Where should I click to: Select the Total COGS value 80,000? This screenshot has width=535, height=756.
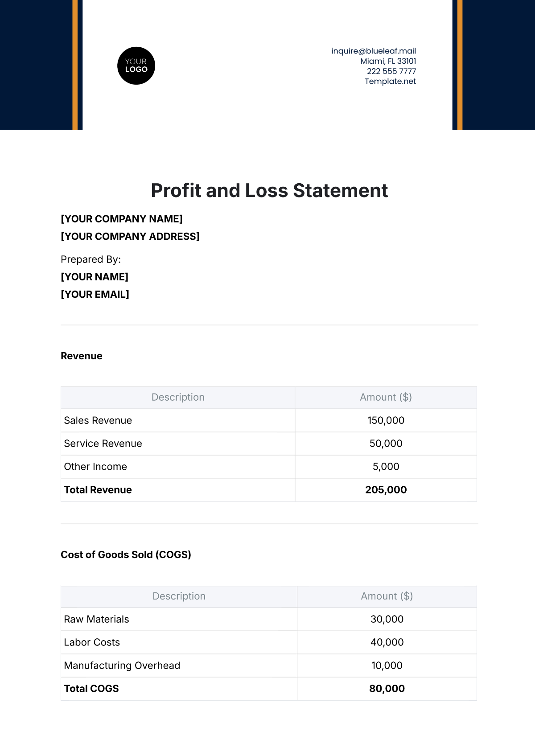[x=387, y=689]
